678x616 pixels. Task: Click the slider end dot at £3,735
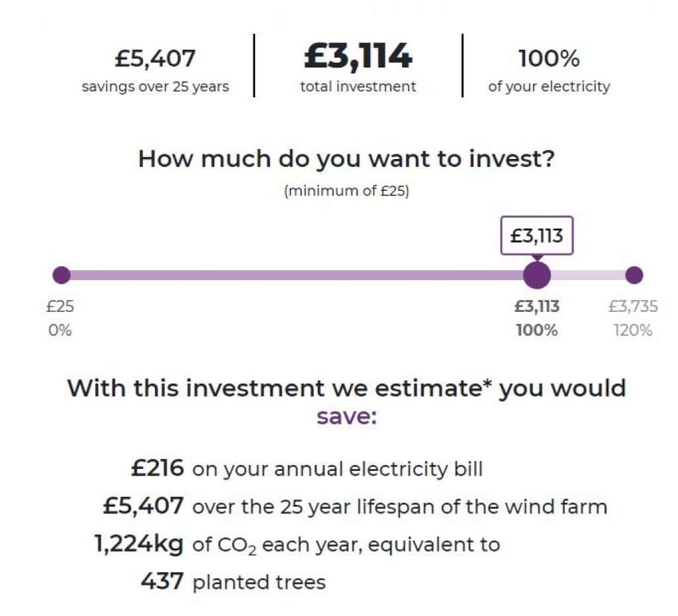coord(634,275)
